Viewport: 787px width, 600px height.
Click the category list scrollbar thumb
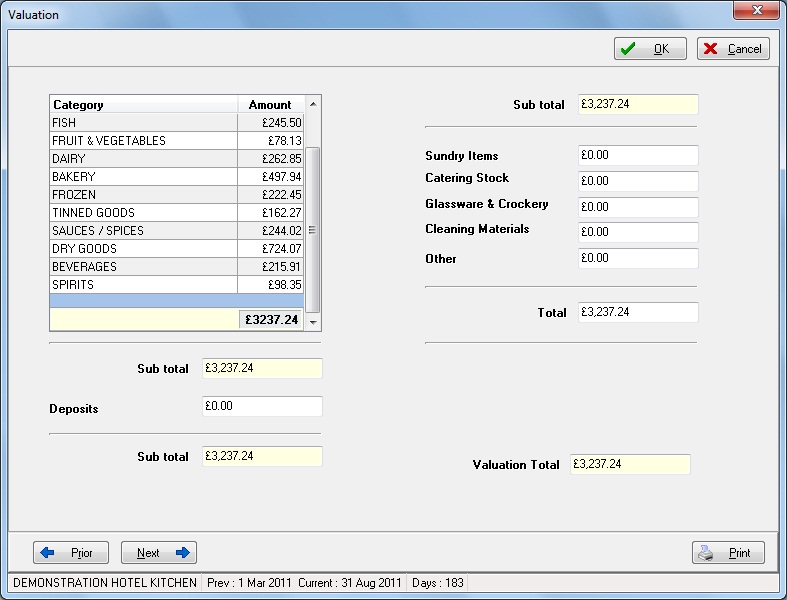click(x=313, y=230)
